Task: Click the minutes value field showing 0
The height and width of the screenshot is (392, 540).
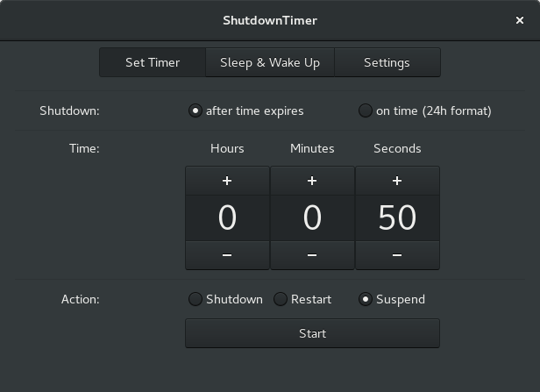Action: [312, 217]
